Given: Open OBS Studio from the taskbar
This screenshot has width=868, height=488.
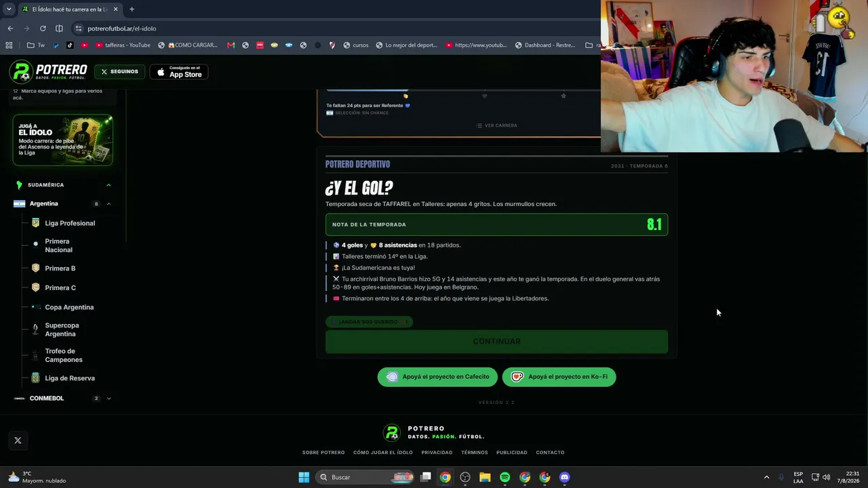Looking at the screenshot, I should pyautogui.click(x=465, y=477).
